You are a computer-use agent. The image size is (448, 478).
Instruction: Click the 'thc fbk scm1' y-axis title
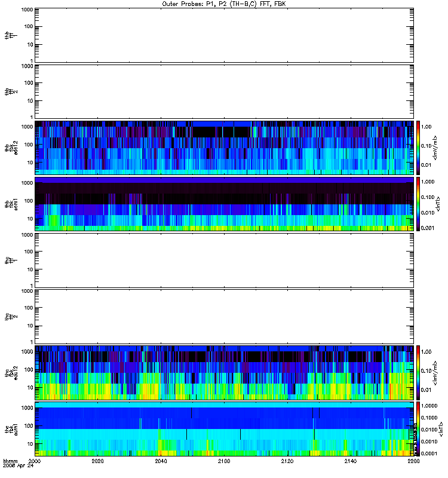click(x=11, y=429)
